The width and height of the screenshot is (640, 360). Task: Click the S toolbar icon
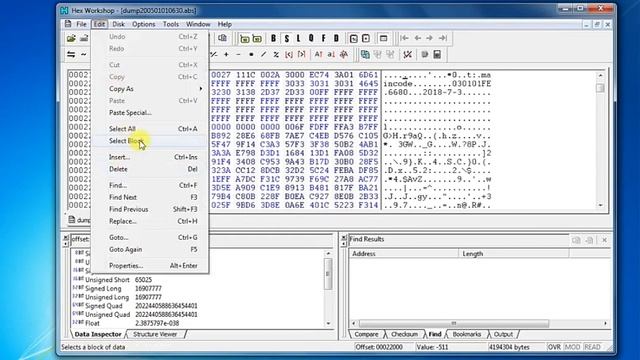287,38
